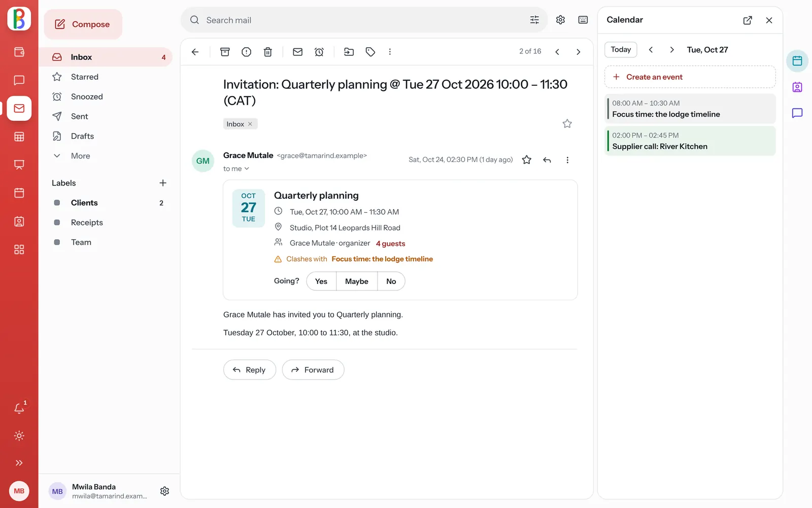This screenshot has width=812, height=508.
Task: Open the label tag icon
Action: click(370, 52)
